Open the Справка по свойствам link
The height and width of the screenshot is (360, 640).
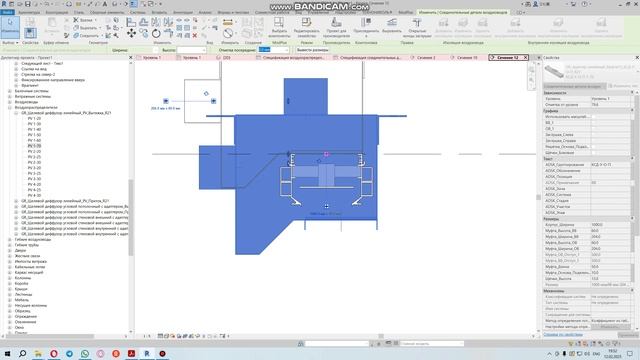(x=563, y=335)
